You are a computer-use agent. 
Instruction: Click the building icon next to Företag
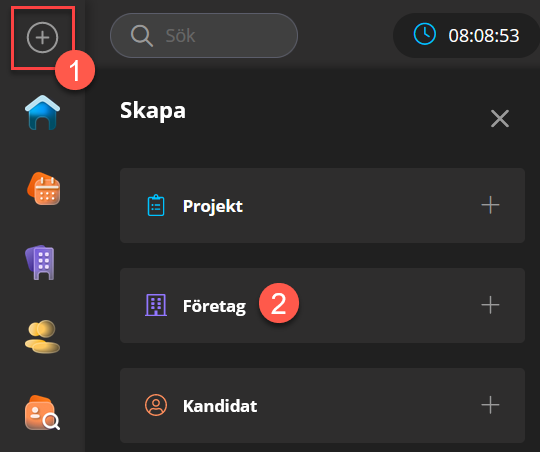(156, 305)
